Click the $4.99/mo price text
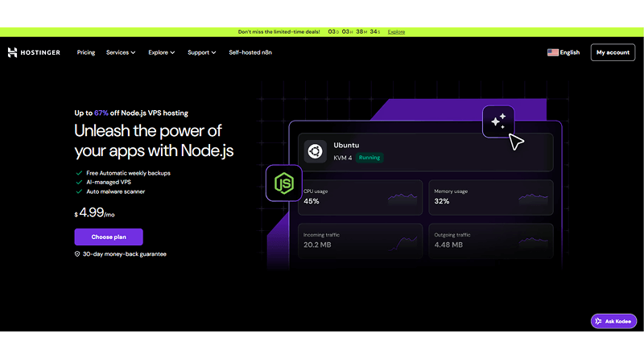 [x=94, y=212]
